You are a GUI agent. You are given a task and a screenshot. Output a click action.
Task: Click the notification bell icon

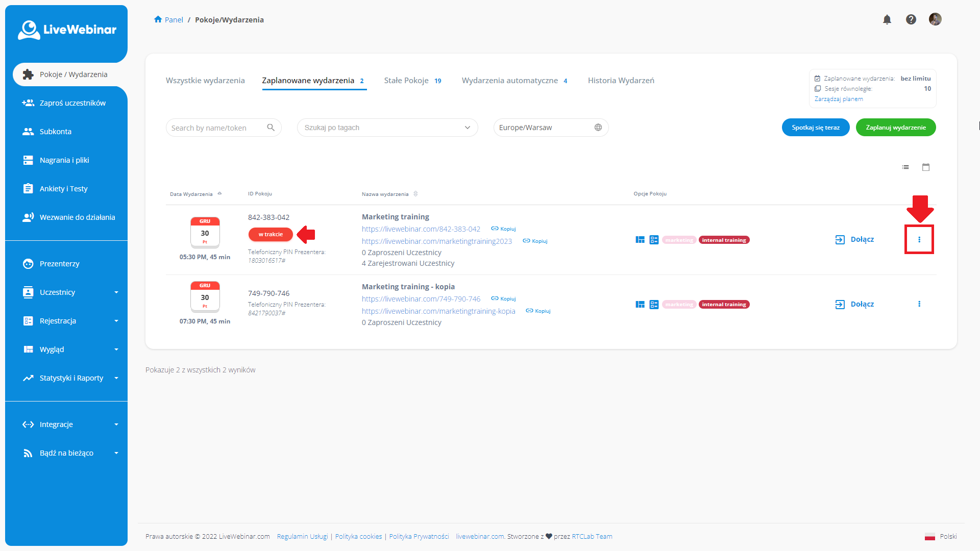click(887, 19)
